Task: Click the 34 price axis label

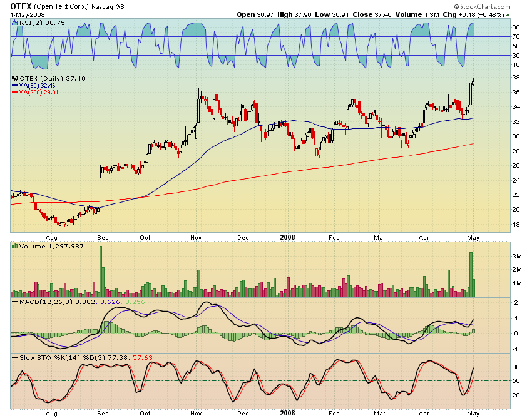Action: point(516,107)
